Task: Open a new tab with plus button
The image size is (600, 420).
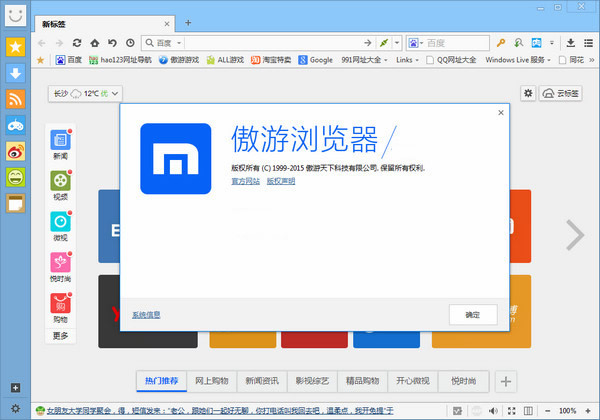Action: (x=188, y=22)
